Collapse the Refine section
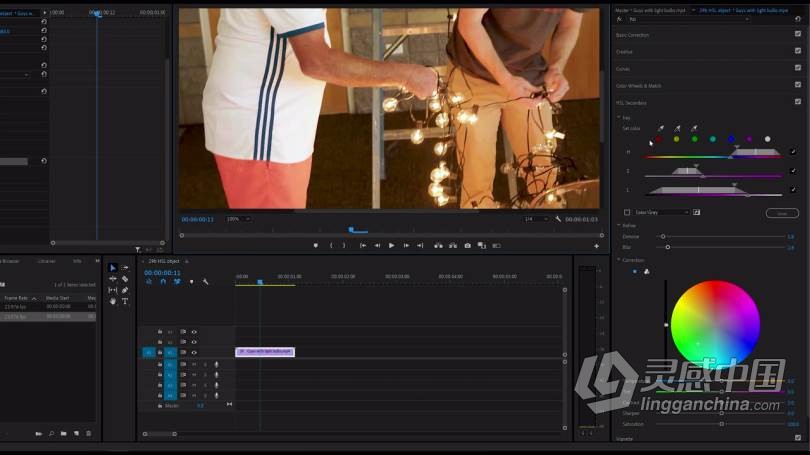Image resolution: width=810 pixels, height=455 pixels. click(619, 226)
